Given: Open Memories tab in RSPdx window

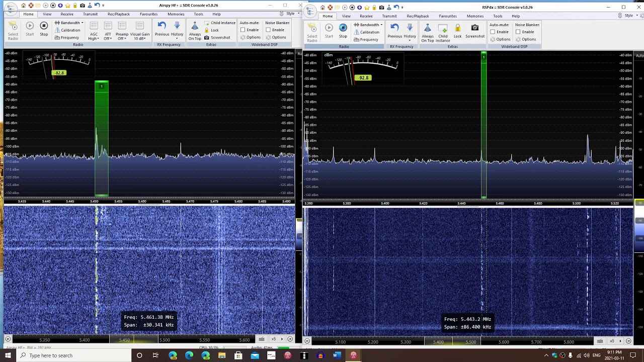Looking at the screenshot, I should pyautogui.click(x=475, y=16).
